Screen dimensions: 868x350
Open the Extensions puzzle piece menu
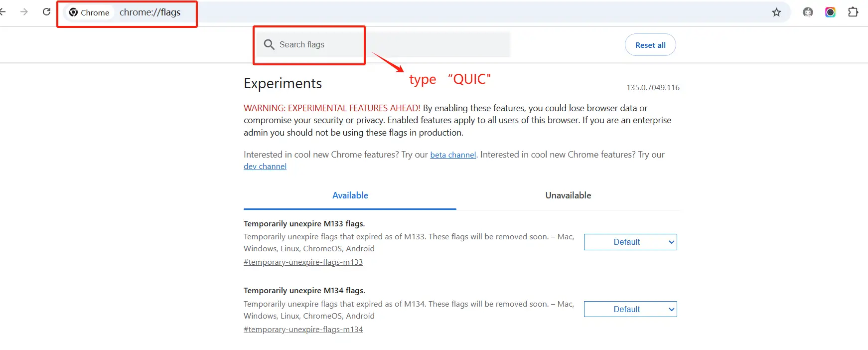pyautogui.click(x=853, y=12)
